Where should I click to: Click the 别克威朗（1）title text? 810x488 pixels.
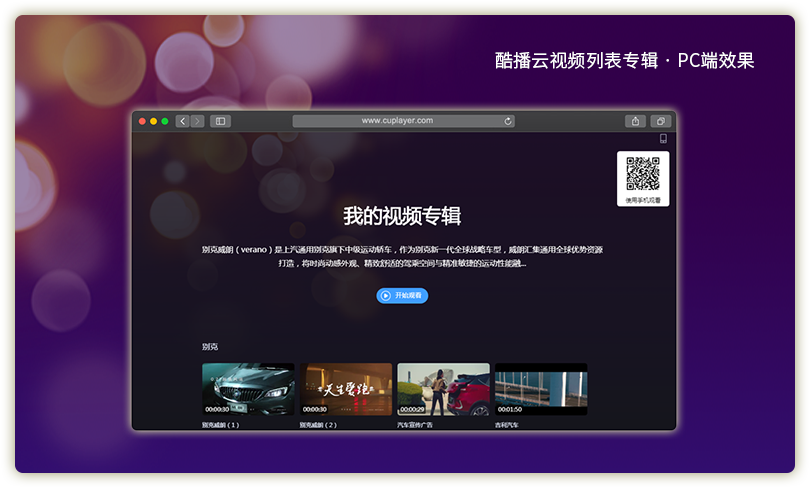tap(221, 425)
